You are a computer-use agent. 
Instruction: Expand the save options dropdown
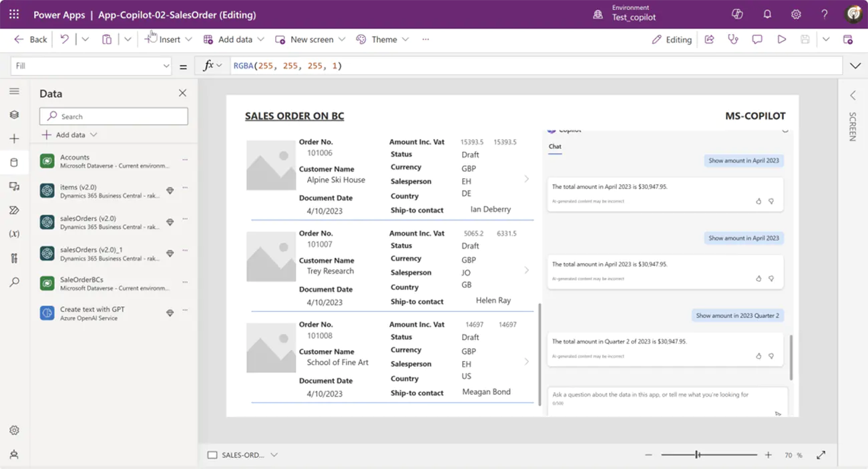pyautogui.click(x=826, y=39)
